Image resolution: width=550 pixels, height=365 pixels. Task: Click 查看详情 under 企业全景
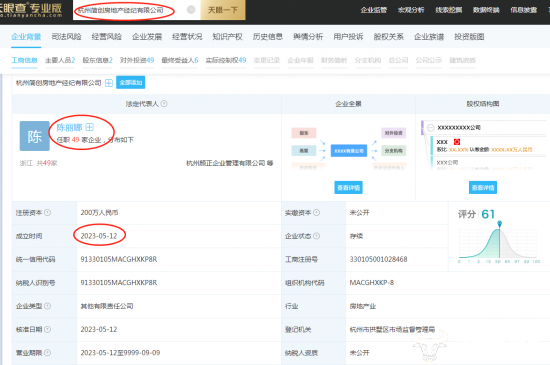pos(348,188)
